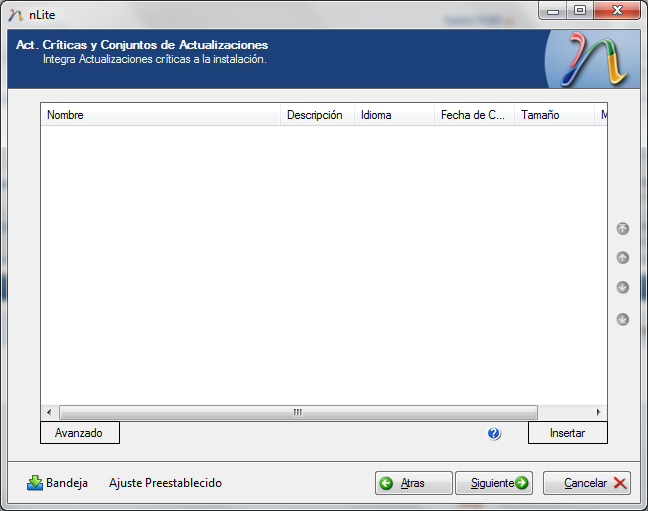
Task: Open the Avanzado options
Action: (x=79, y=433)
